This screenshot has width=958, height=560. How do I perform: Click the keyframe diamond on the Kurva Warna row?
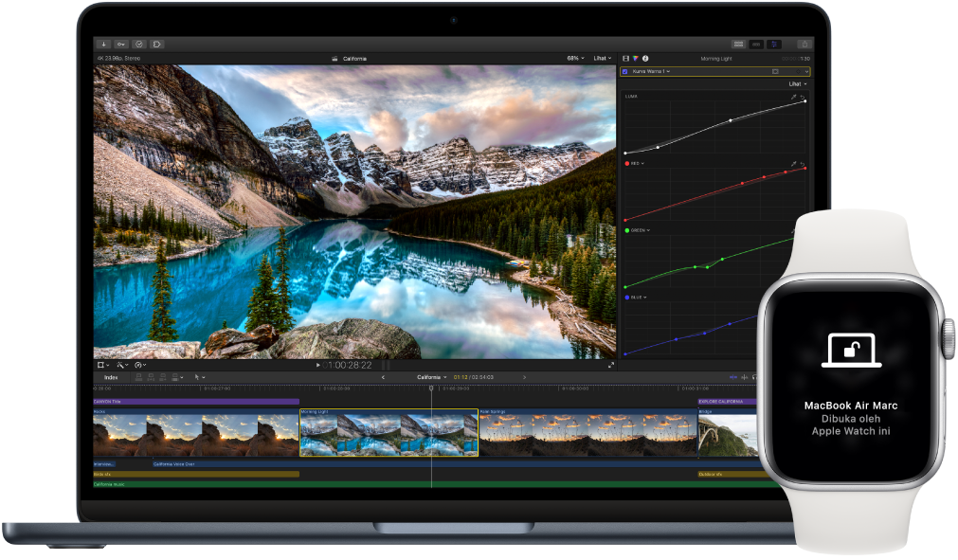[x=798, y=72]
